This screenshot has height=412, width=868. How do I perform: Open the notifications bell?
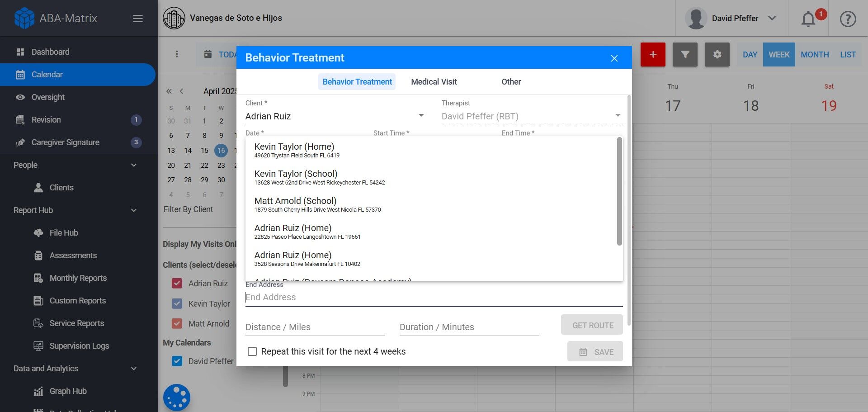click(x=808, y=19)
